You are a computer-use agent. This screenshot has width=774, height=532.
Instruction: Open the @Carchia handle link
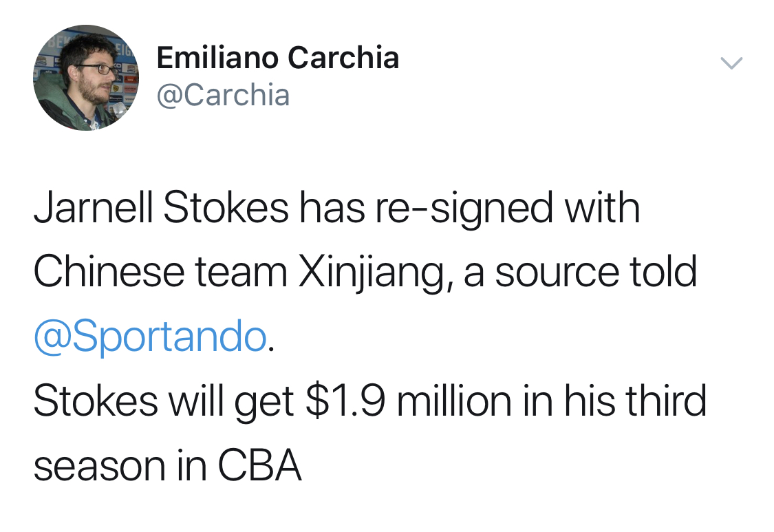coord(223,95)
